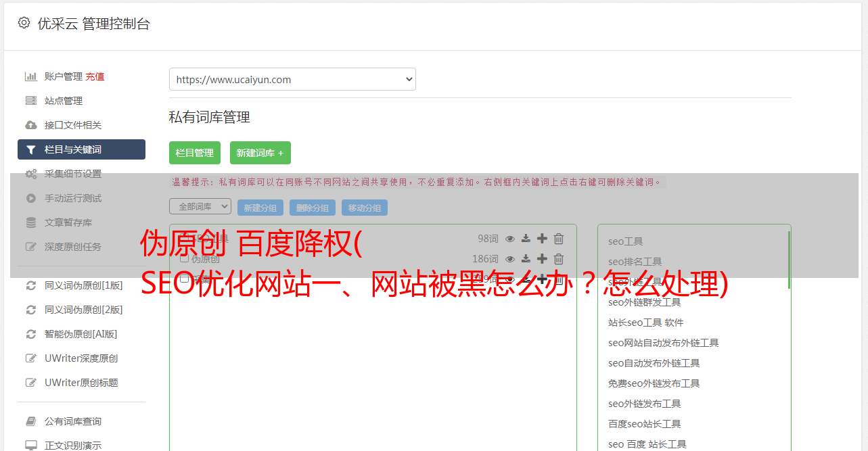The height and width of the screenshot is (451, 868).
Task: Click the bar-chart icon for 账户管理
Action: (x=31, y=76)
